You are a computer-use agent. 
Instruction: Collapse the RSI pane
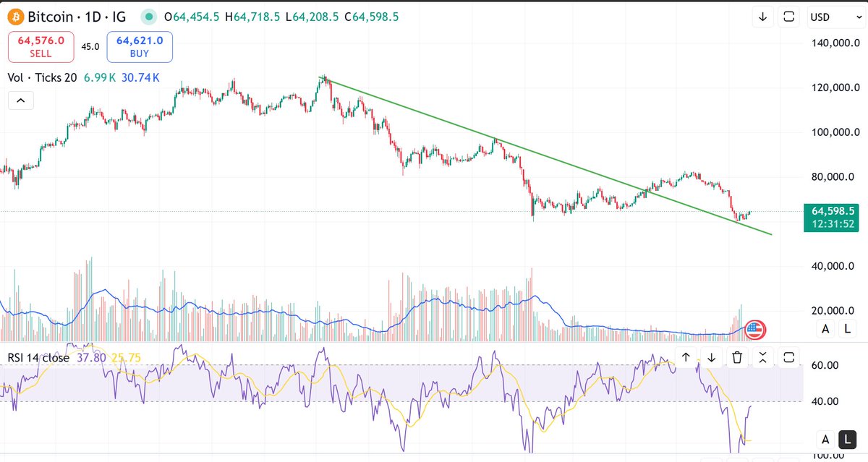763,356
